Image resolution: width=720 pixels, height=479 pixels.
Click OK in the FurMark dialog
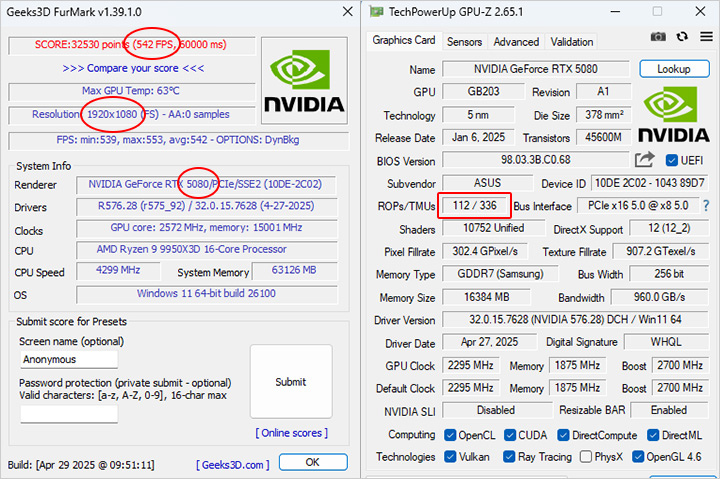(x=313, y=462)
